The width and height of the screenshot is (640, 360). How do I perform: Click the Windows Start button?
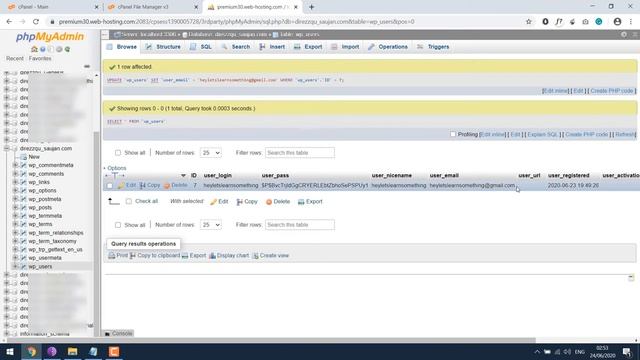(x=10, y=351)
